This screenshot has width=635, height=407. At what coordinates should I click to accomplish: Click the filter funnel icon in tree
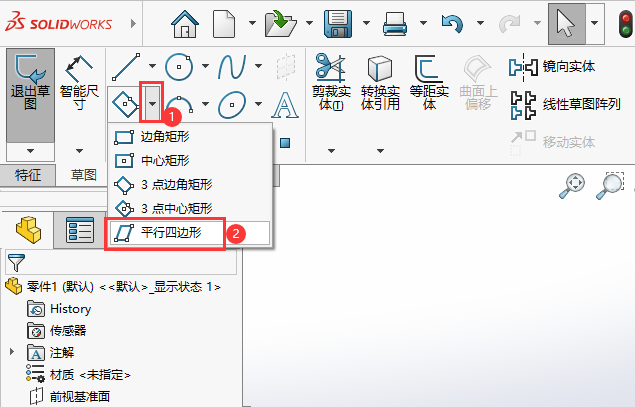tap(16, 263)
